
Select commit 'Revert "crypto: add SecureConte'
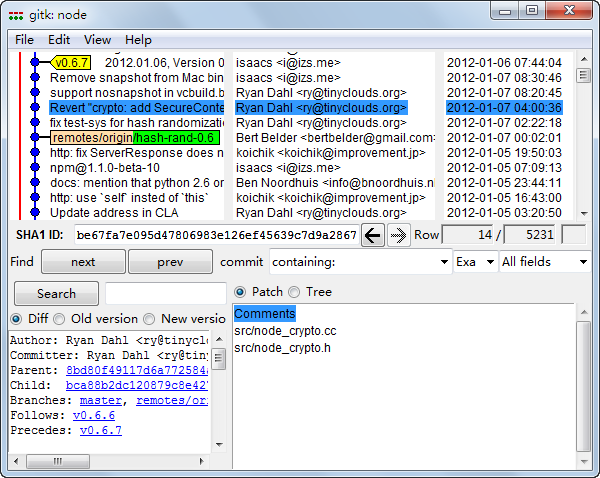click(x=137, y=108)
